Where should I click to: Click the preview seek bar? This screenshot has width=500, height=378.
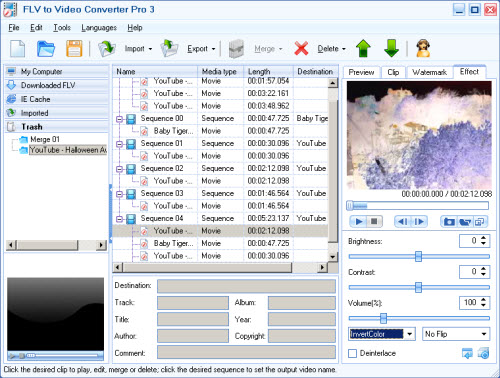[418, 206]
